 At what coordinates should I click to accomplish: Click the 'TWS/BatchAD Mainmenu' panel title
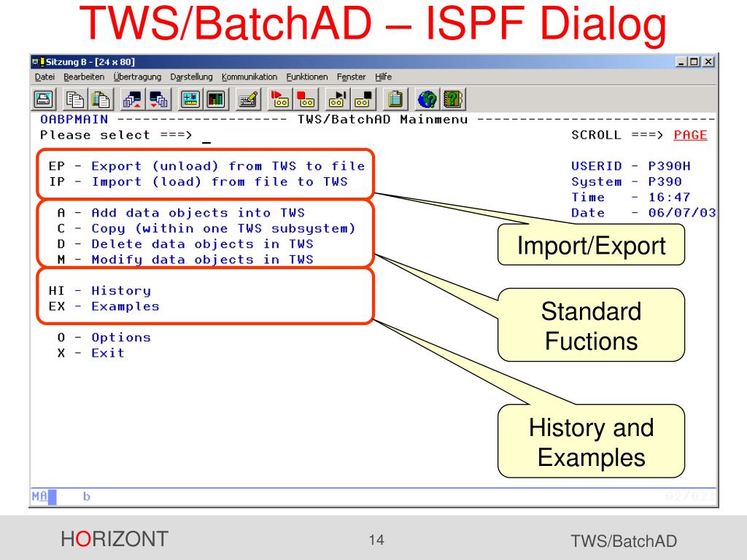[382, 120]
